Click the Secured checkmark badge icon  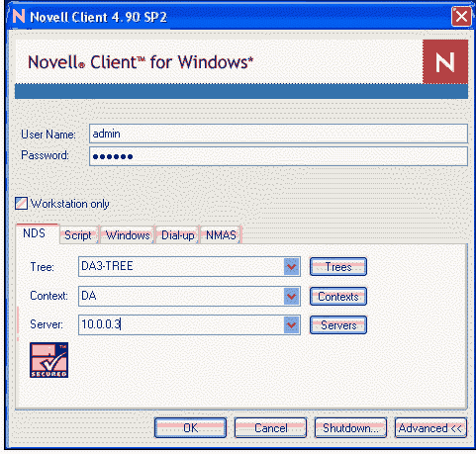48,360
